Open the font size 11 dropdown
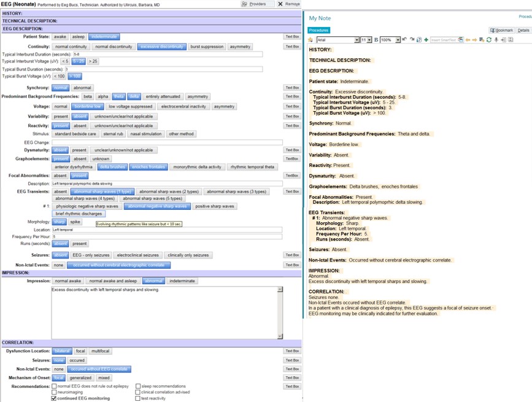Viewport: 532px width, 402px height. [369, 40]
